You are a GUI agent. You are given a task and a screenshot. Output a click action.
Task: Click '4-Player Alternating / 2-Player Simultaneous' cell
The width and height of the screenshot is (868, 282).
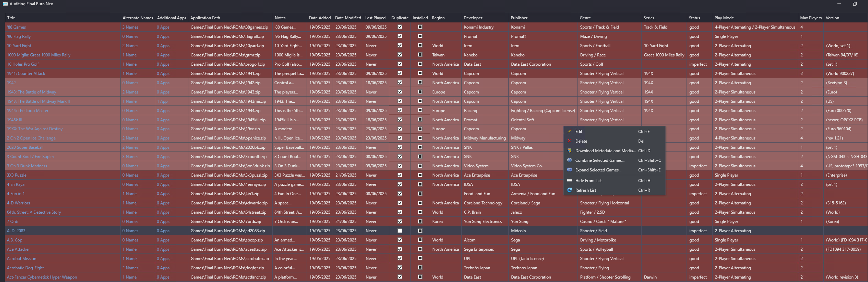755,27
